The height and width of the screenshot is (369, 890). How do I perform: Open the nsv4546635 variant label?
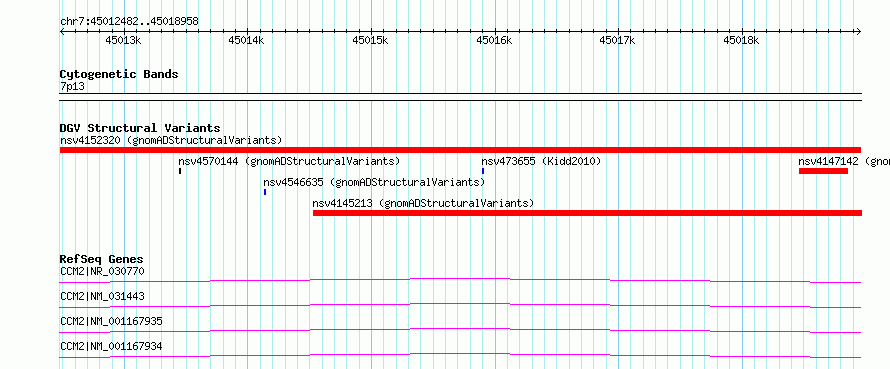click(x=374, y=182)
